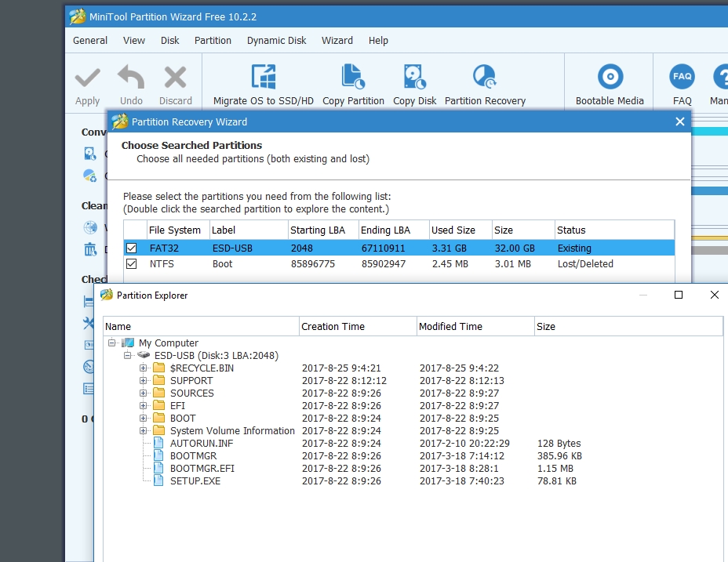The height and width of the screenshot is (562, 728).
Task: Open the Wizard menu
Action: tap(337, 41)
